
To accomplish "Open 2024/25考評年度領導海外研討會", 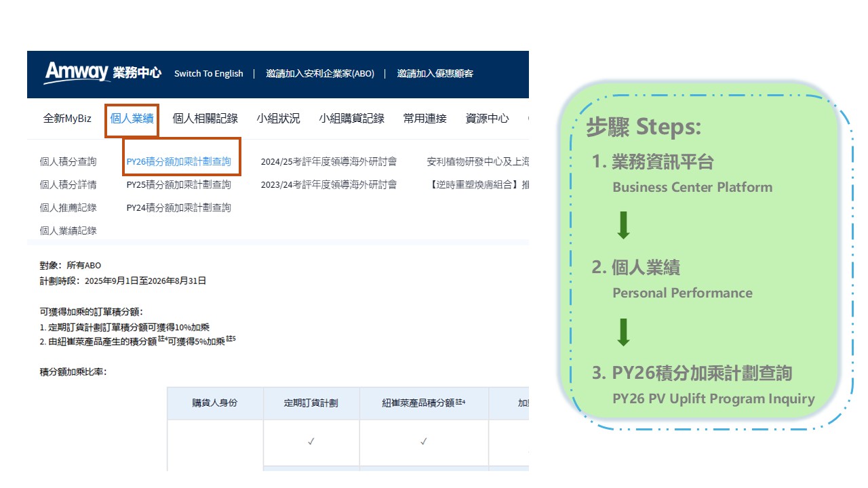I will pyautogui.click(x=330, y=161).
